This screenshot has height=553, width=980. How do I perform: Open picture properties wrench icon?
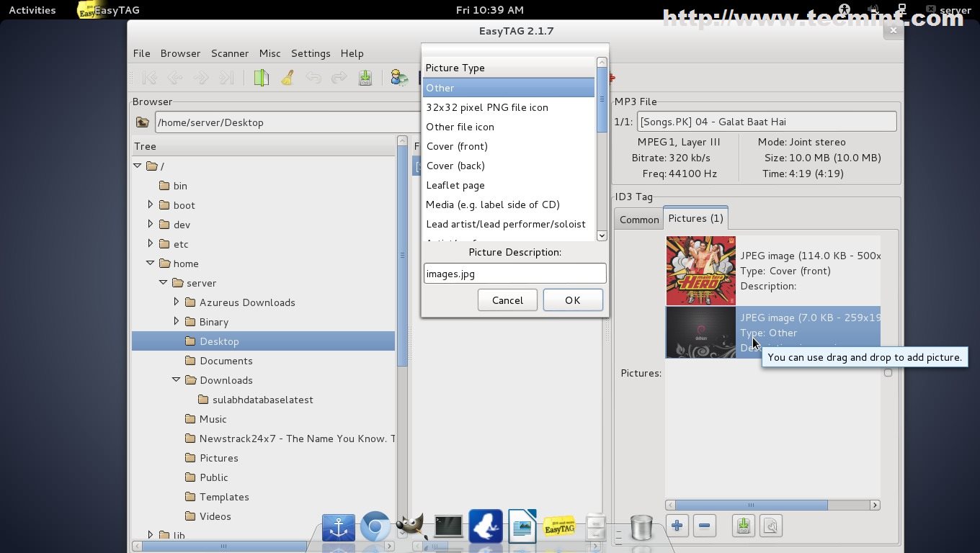click(x=770, y=526)
